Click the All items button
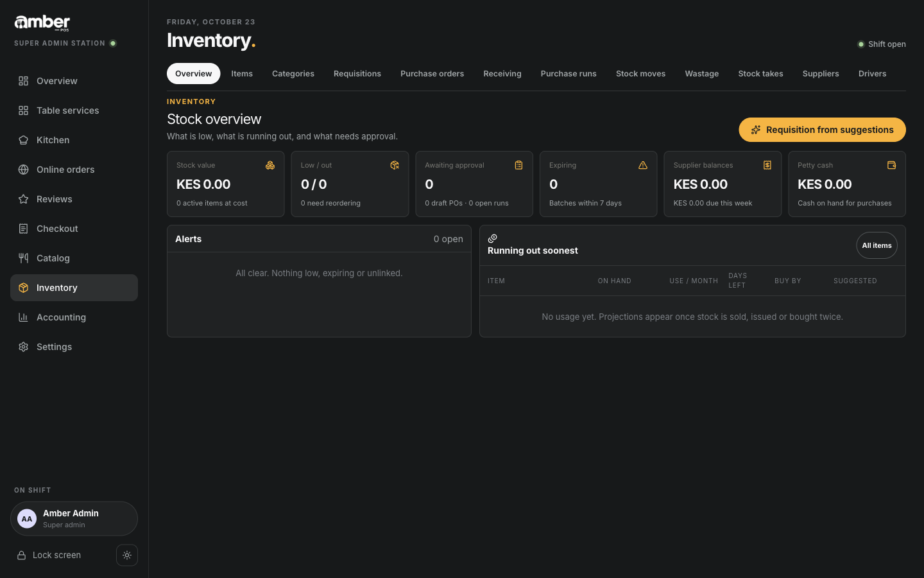Image resolution: width=924 pixels, height=578 pixels. 877,245
